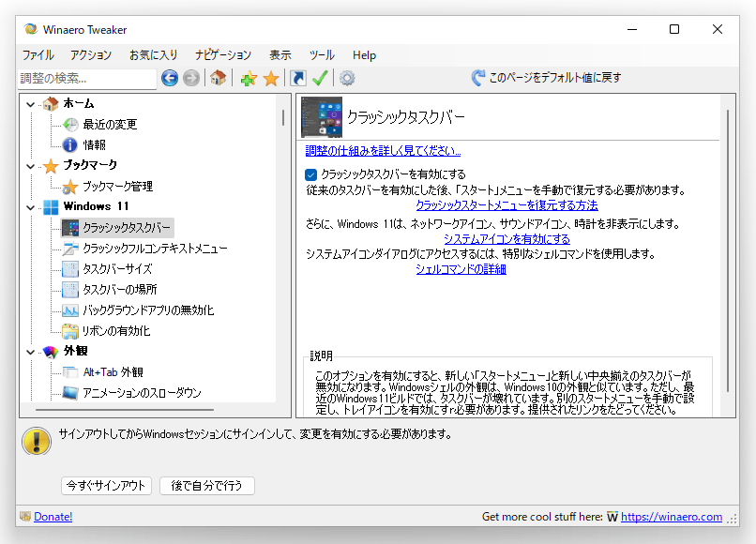Open the 表示 menu
756x544 pixels.
pyautogui.click(x=280, y=55)
